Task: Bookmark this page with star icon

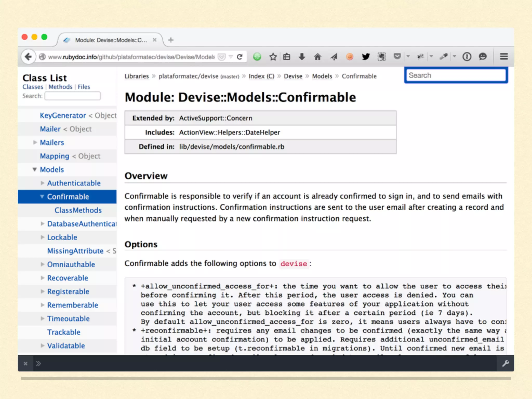Action: [273, 57]
